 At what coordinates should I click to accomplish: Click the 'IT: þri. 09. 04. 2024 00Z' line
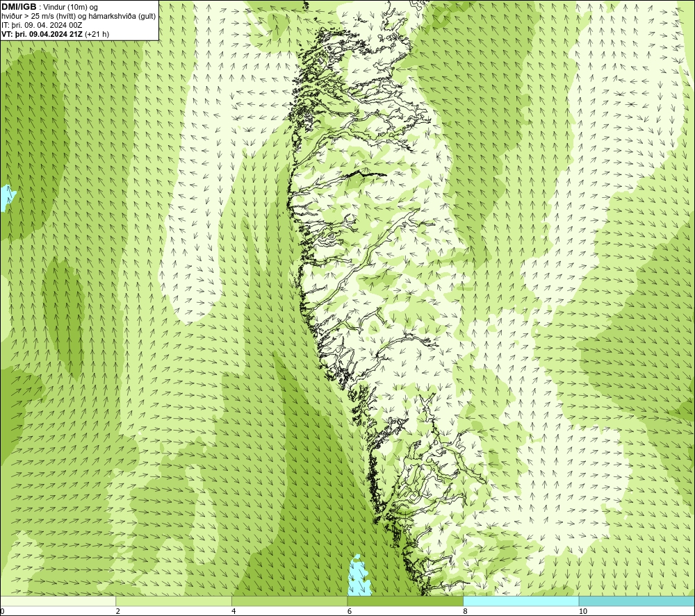click(42, 25)
